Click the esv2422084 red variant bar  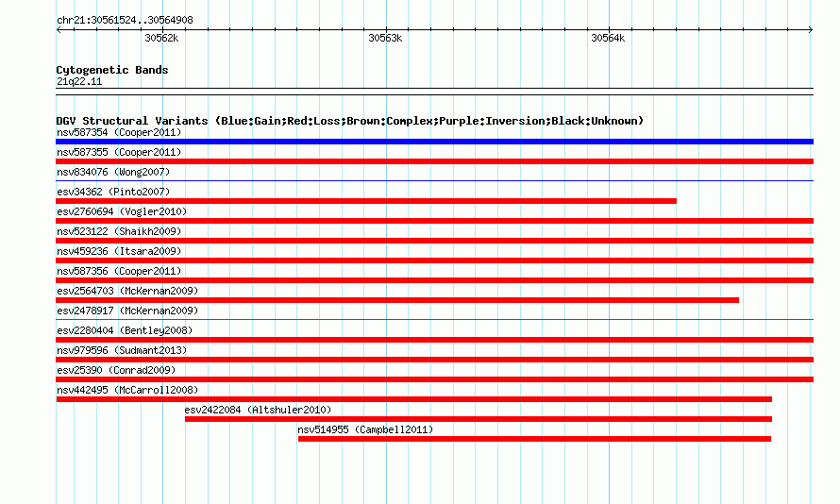[479, 419]
